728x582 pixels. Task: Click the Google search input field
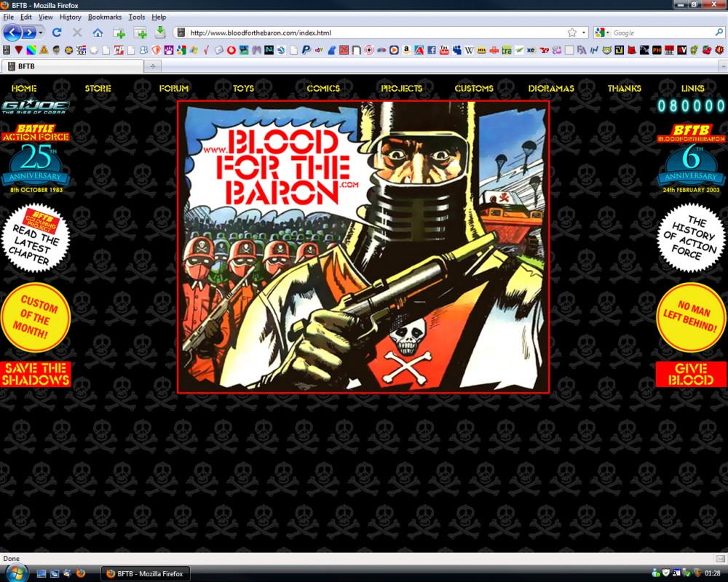click(662, 33)
